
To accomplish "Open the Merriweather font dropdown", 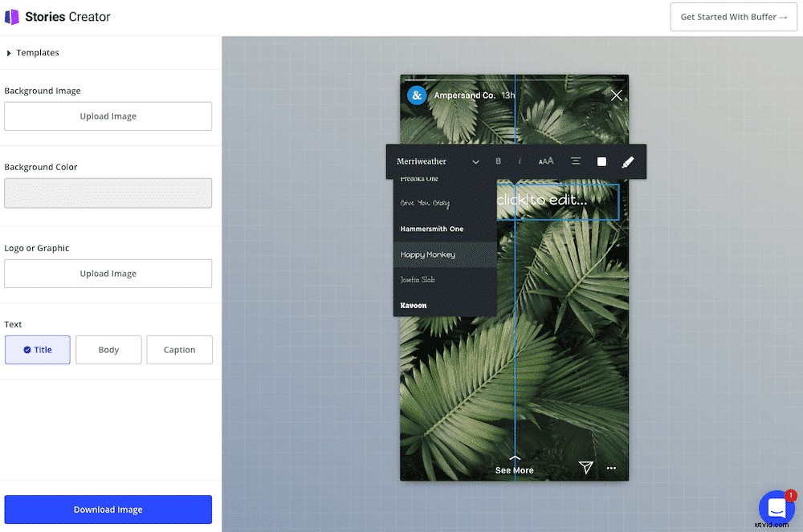I will point(438,161).
